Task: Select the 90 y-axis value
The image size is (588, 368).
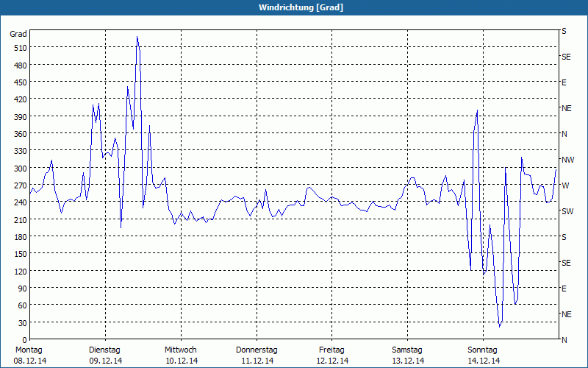Action: click(23, 289)
